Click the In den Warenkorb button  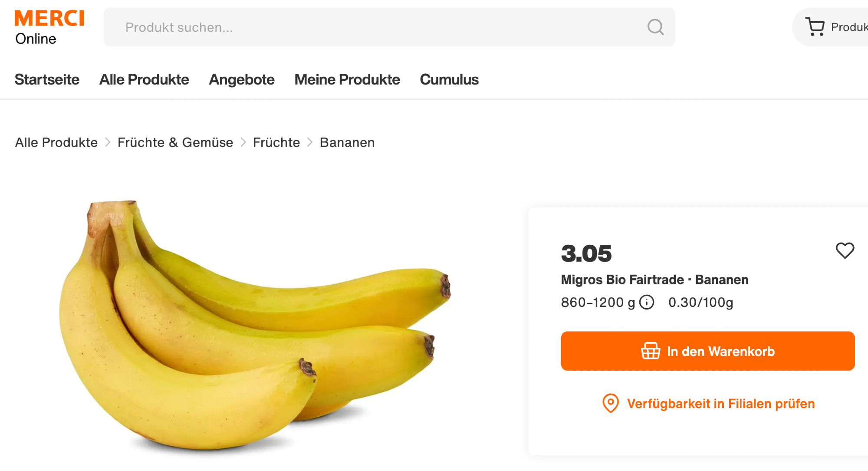tap(708, 351)
